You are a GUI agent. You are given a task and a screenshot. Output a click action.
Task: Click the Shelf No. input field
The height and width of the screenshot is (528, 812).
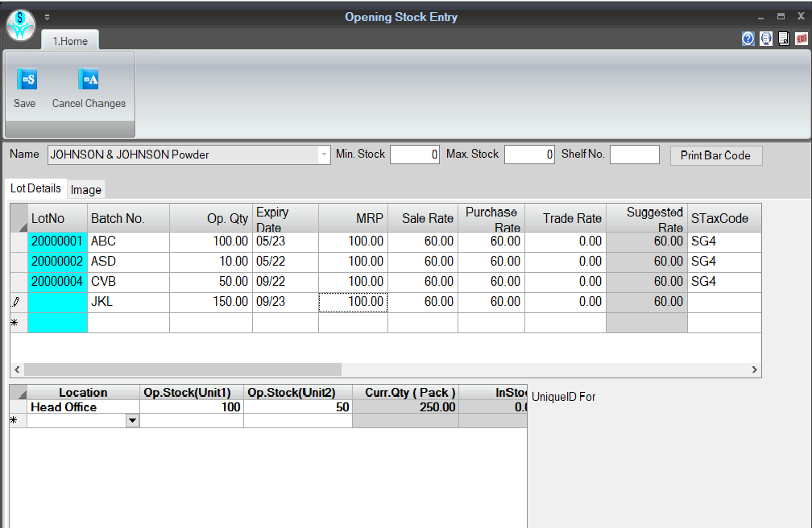[x=635, y=155]
